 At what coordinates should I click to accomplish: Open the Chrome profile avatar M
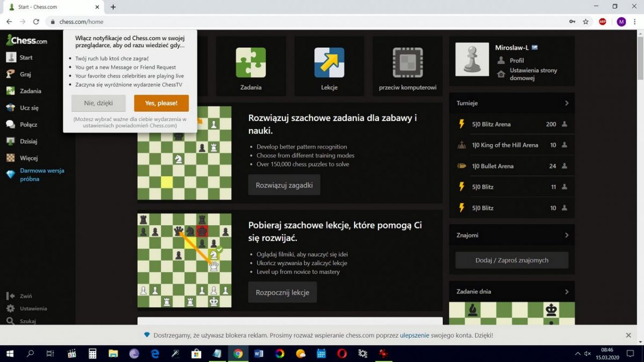point(621,21)
